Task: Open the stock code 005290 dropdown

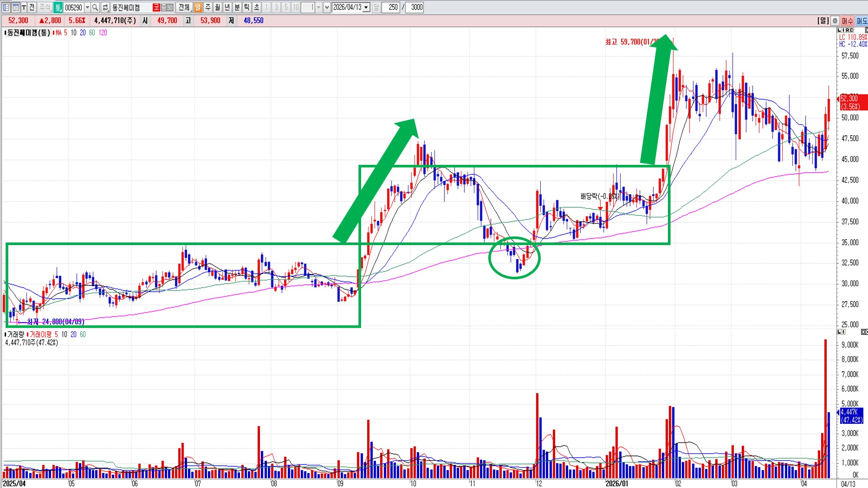Action: pyautogui.click(x=87, y=7)
